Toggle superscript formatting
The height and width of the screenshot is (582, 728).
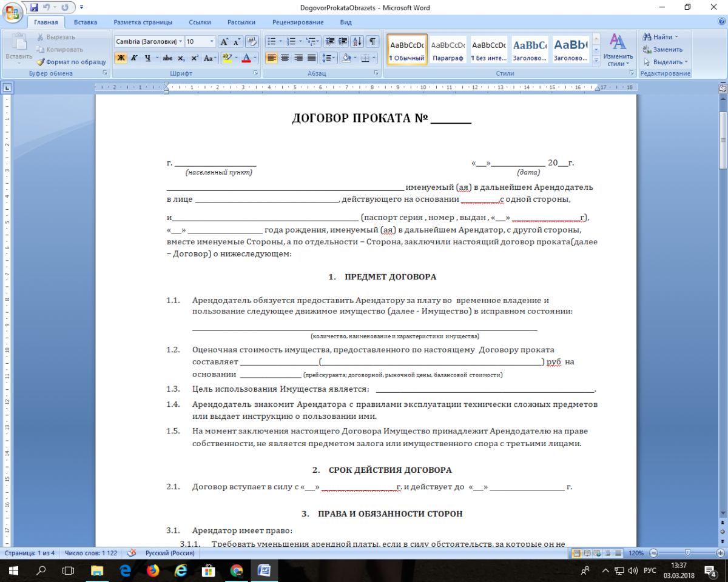tap(194, 58)
